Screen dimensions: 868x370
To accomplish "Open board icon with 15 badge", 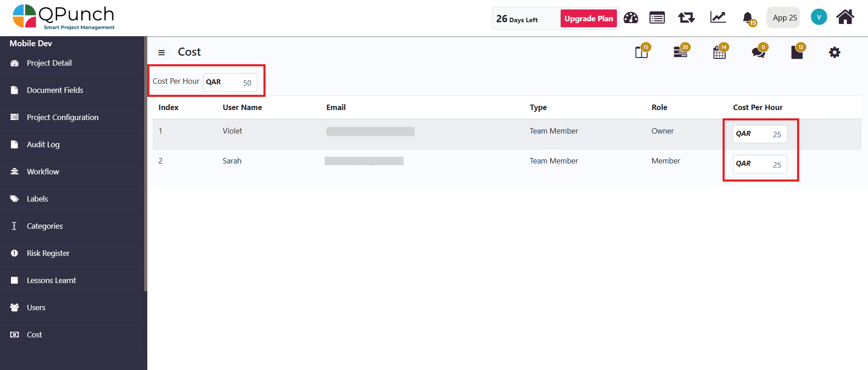I will 642,51.
